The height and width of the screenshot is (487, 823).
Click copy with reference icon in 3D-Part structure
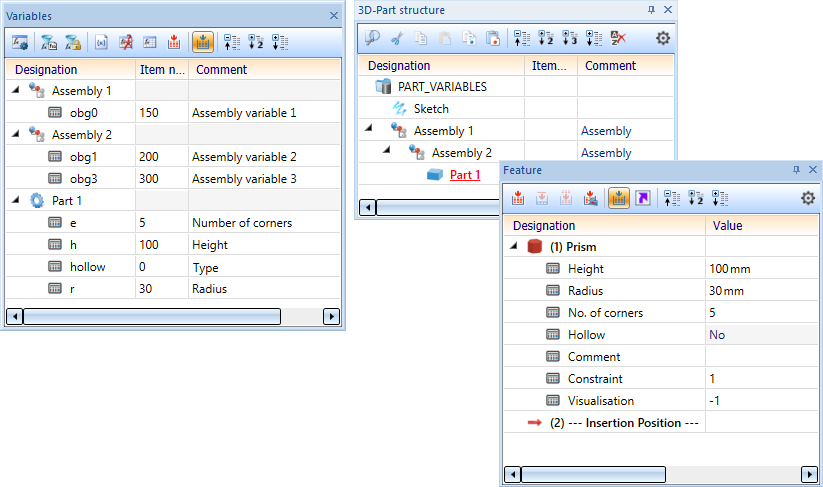tap(469, 38)
